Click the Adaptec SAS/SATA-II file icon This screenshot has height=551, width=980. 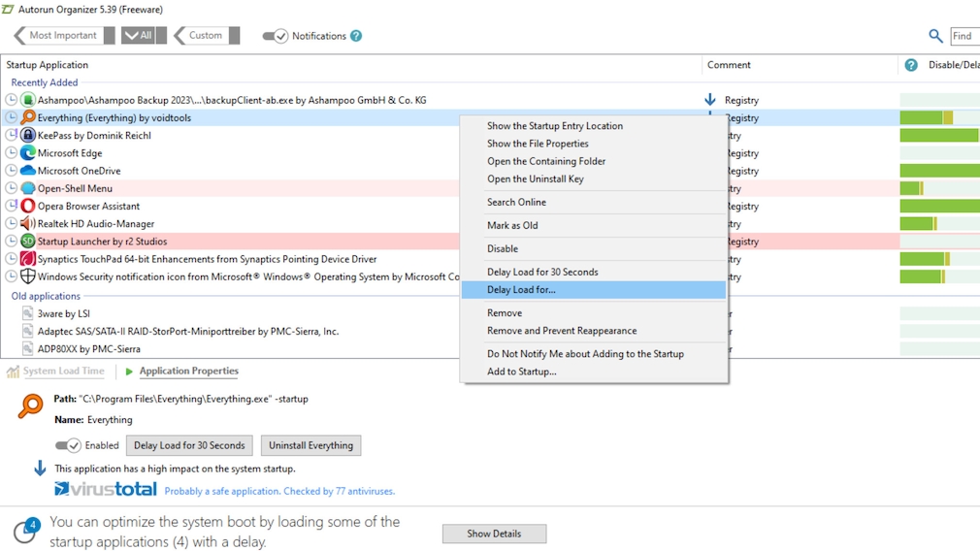[x=27, y=331]
